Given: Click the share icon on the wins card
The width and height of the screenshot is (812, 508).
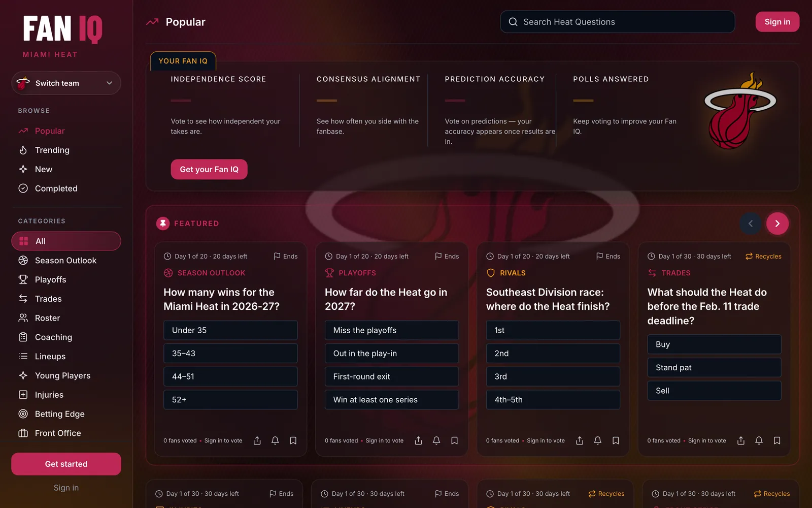Looking at the screenshot, I should click(x=257, y=440).
